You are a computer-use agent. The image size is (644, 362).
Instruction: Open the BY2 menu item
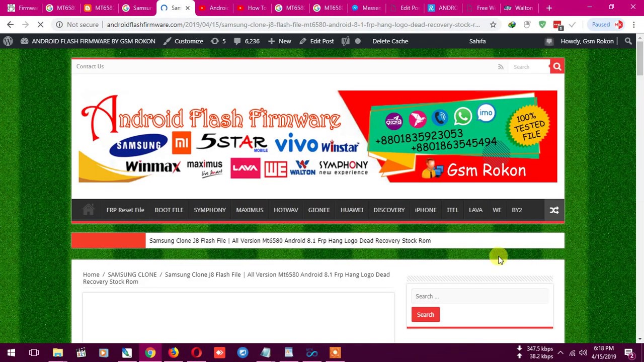(x=517, y=210)
